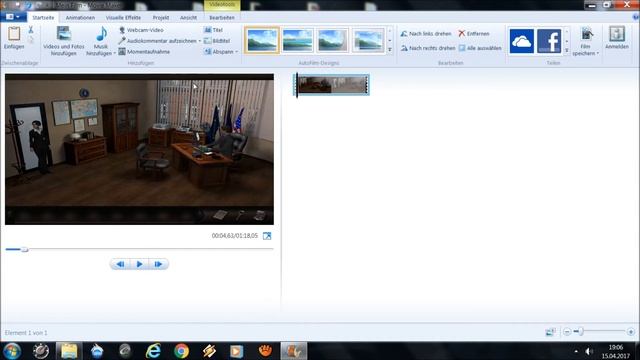This screenshot has width=640, height=360.
Task: Select second AutoFilm design thumbnail
Action: (x=298, y=40)
